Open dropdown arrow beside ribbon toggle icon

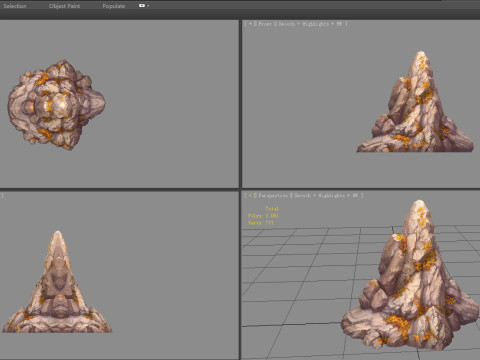[148, 6]
